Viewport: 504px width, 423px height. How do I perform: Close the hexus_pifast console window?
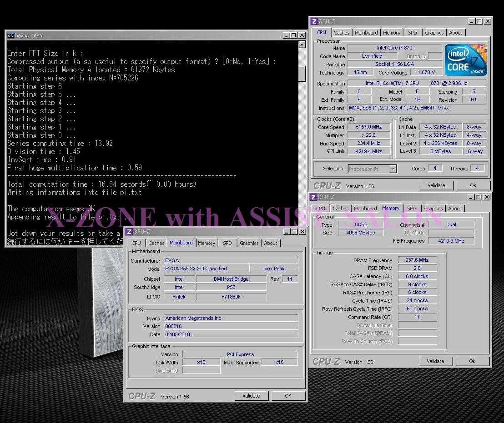point(302,35)
